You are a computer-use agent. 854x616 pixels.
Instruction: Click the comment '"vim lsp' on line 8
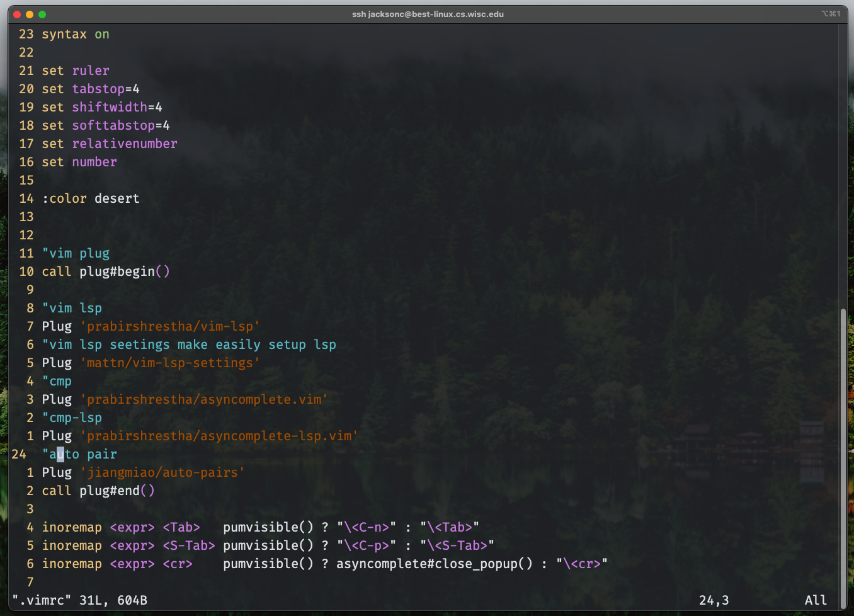72,308
